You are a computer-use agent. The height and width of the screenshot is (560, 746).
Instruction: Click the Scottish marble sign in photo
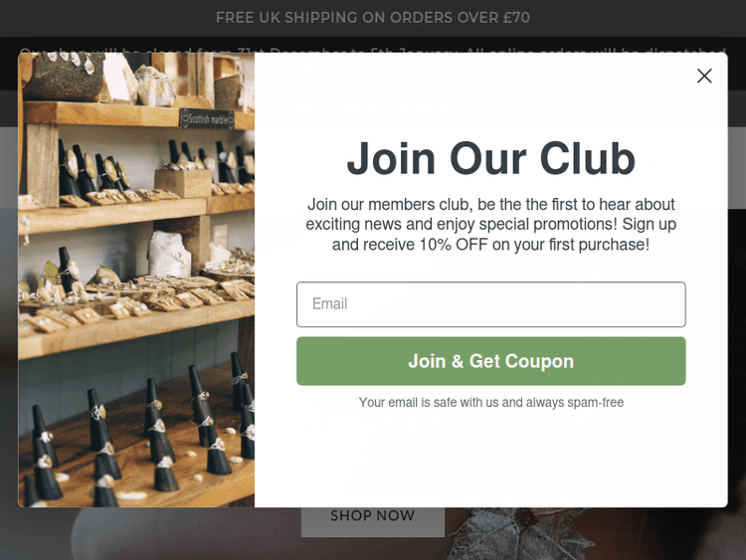pyautogui.click(x=208, y=119)
